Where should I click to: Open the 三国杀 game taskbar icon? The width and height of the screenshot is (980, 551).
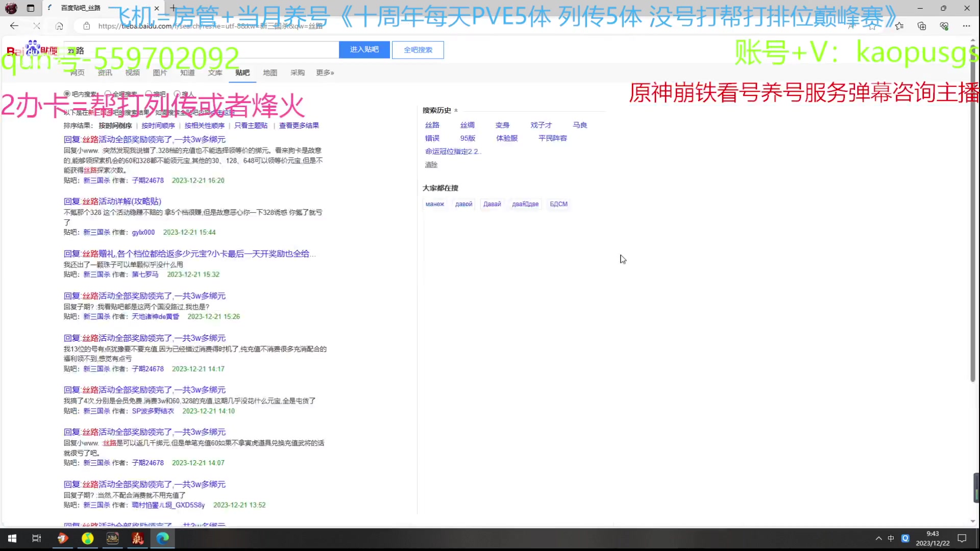tap(112, 538)
